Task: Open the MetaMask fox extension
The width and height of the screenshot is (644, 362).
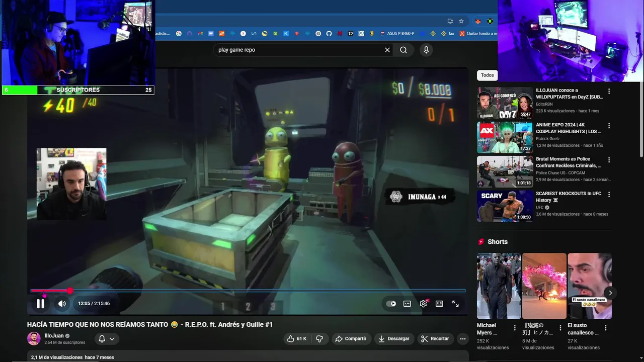Action: click(477, 21)
